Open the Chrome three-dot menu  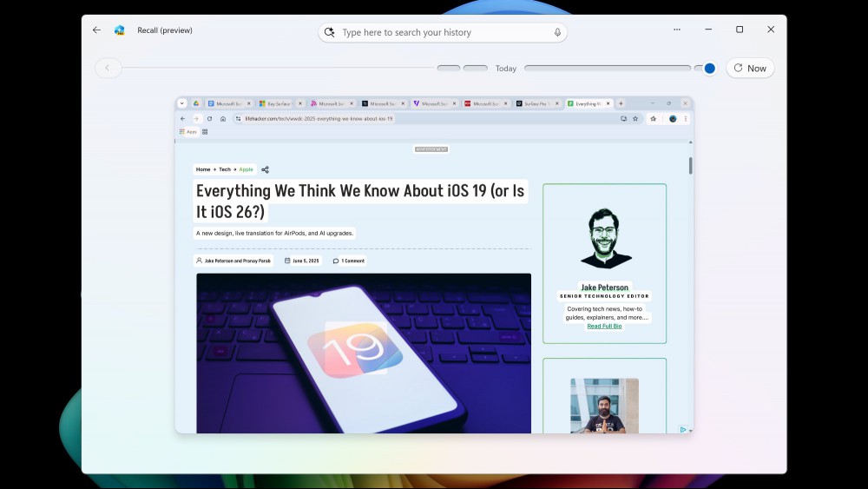coord(686,118)
